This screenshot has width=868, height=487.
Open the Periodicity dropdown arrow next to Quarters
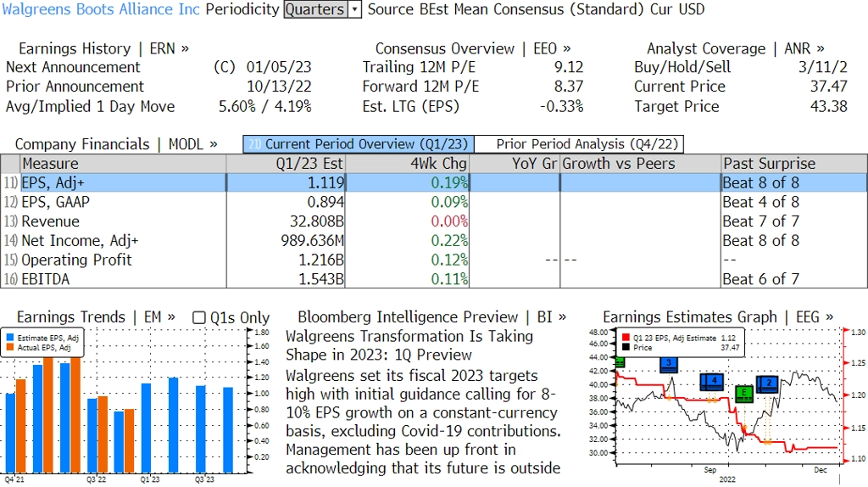tap(355, 9)
